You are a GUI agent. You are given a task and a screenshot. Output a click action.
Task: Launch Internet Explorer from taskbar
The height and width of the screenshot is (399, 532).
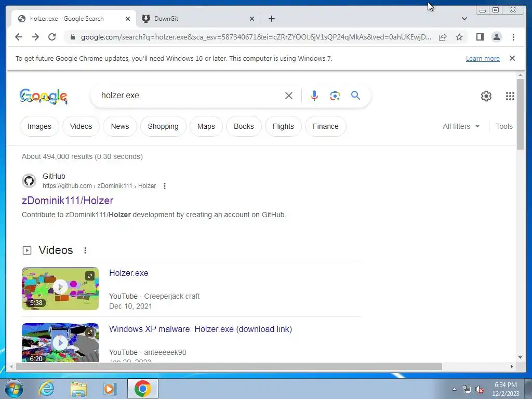tap(46, 389)
